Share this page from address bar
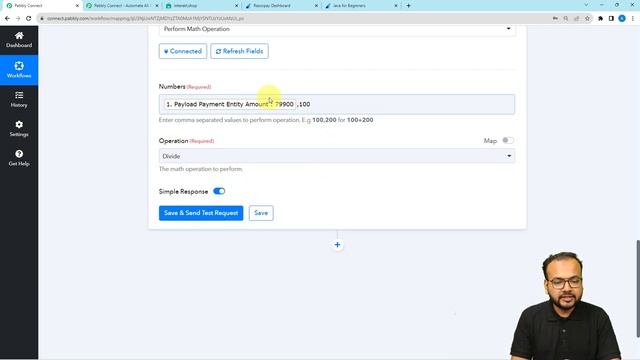640x360 pixels. [x=576, y=18]
